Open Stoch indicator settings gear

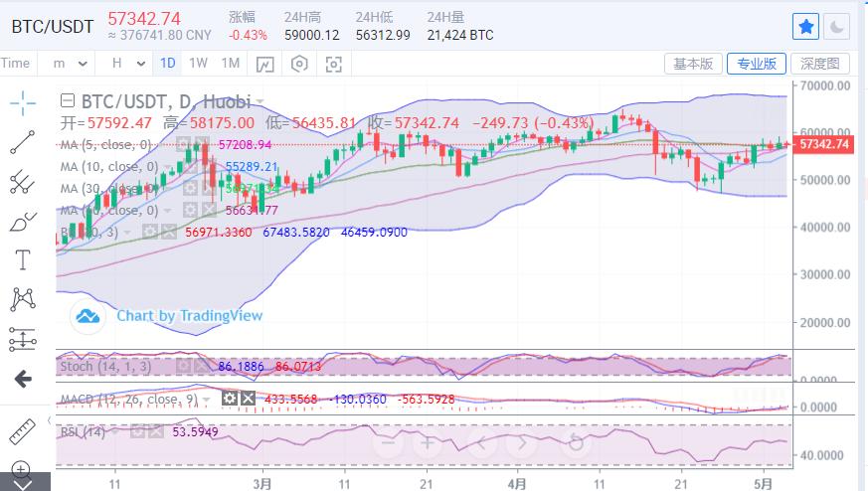tap(183, 366)
